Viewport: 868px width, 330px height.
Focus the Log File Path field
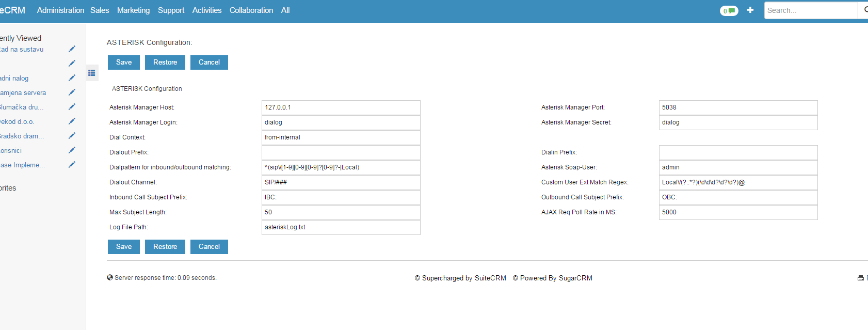[341, 227]
